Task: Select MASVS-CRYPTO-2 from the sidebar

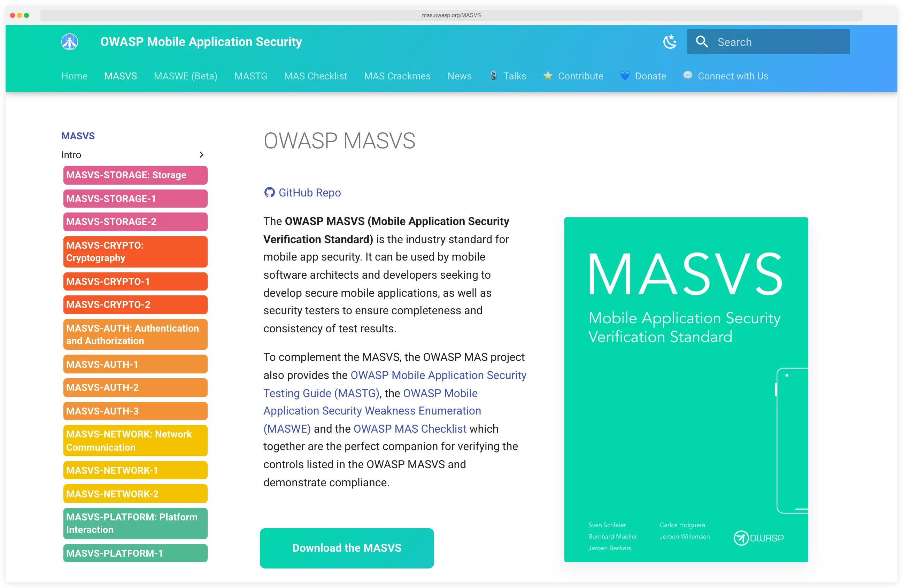Action: (x=135, y=304)
